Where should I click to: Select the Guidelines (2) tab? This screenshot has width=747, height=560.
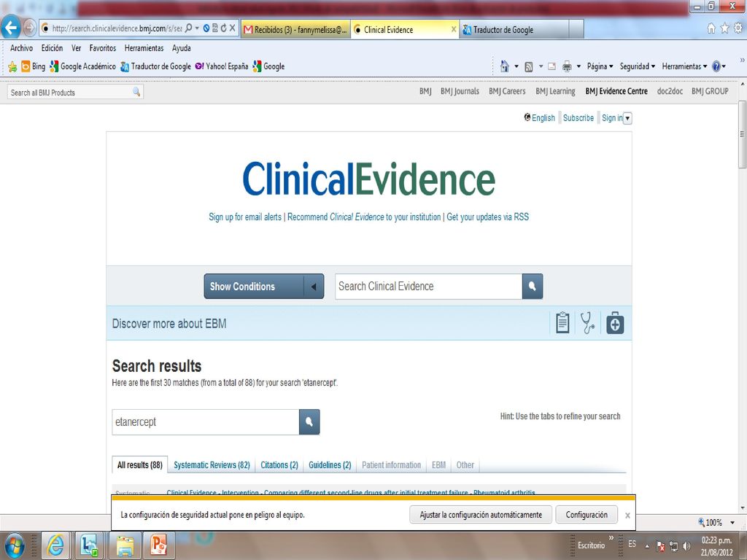[x=330, y=464]
